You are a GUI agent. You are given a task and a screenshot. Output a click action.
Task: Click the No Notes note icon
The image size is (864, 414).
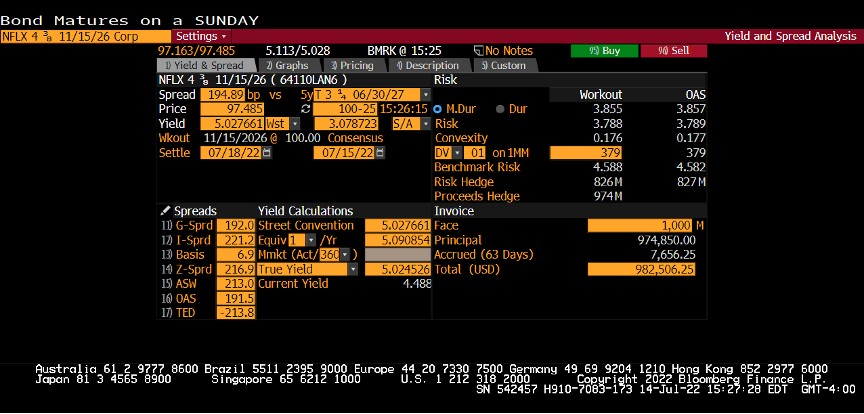click(x=479, y=51)
